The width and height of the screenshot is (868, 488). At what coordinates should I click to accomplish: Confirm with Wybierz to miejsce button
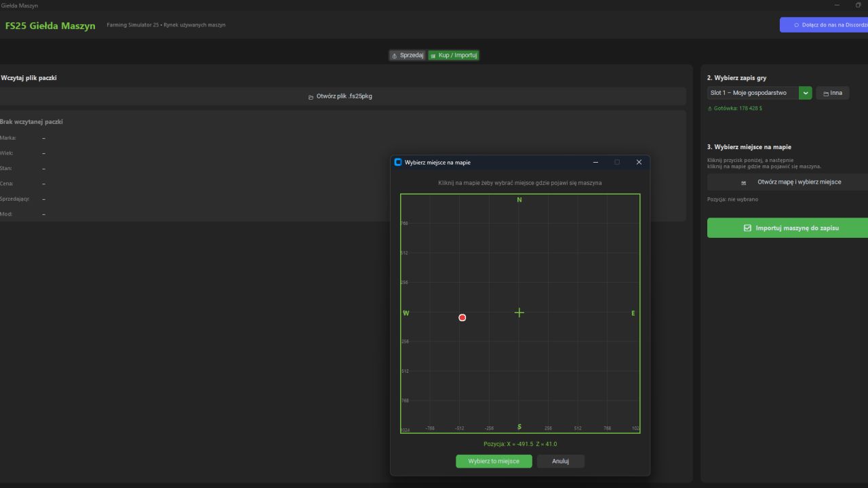pos(494,461)
